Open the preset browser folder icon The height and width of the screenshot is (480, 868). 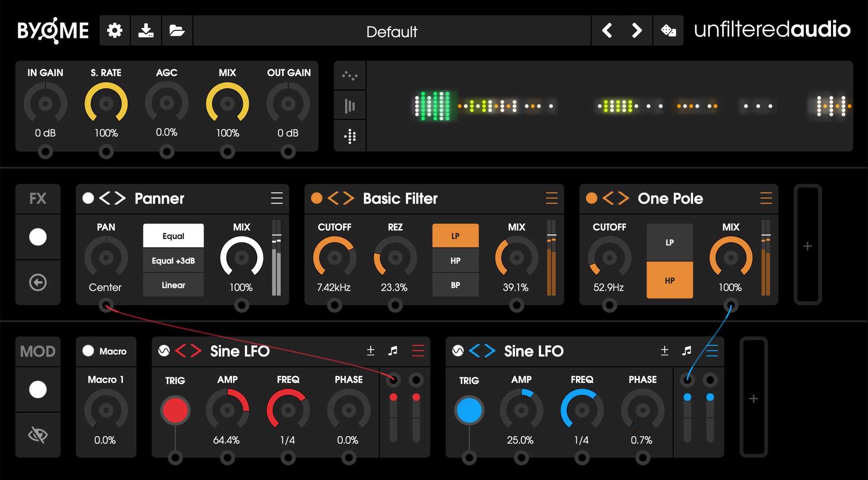[177, 31]
